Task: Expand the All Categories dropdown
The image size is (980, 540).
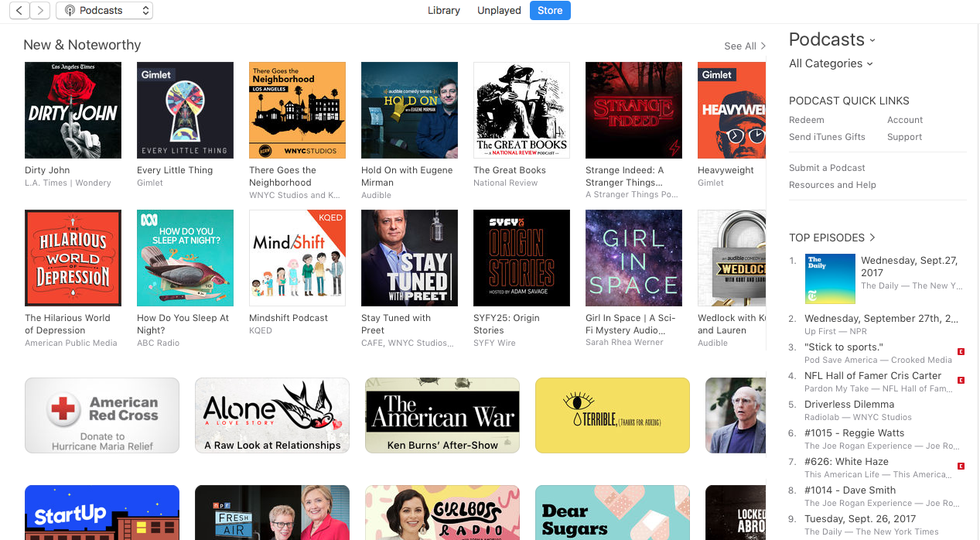Action: coord(831,63)
